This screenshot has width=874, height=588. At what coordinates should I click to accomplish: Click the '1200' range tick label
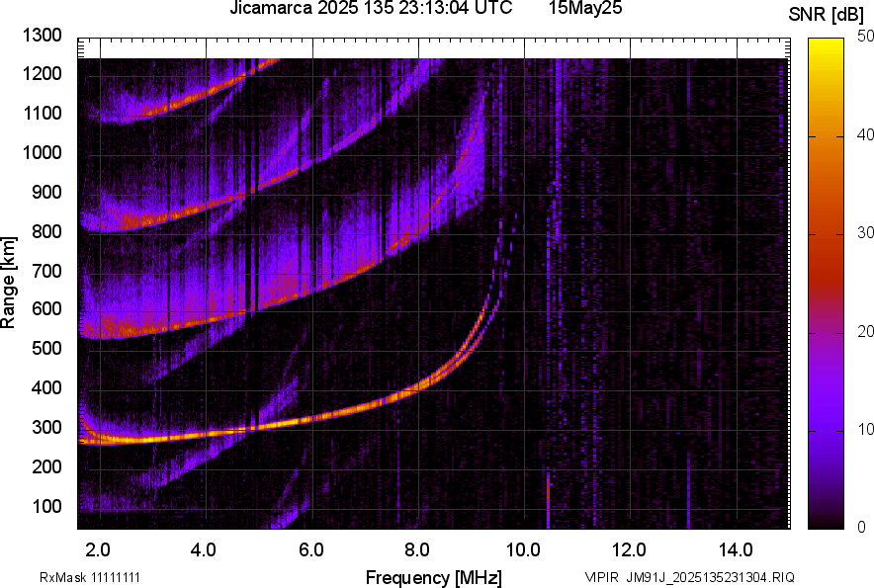pos(42,74)
